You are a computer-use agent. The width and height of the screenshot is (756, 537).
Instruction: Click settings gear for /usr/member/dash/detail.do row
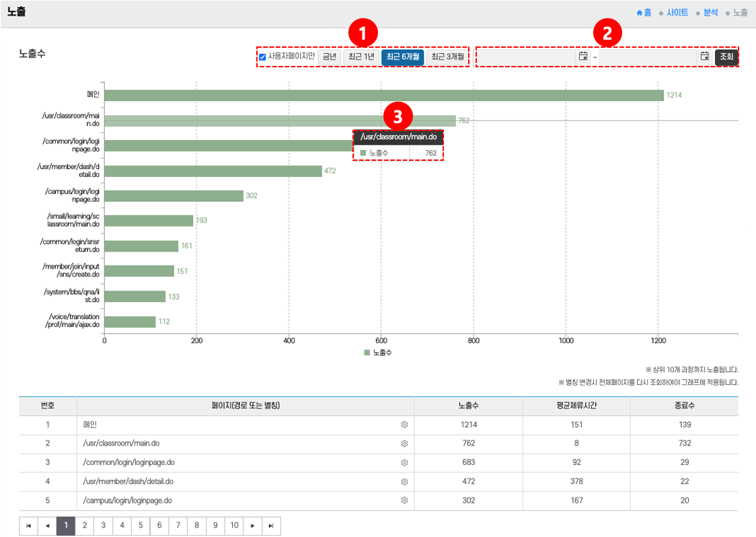[x=404, y=482]
